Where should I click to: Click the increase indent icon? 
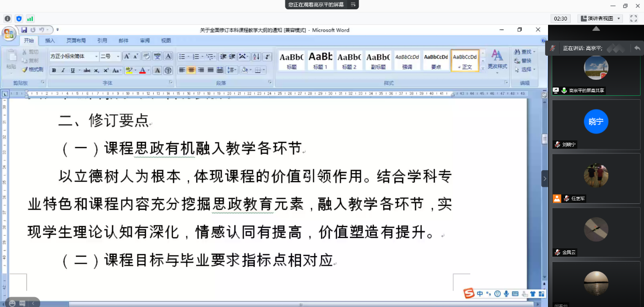[232, 56]
